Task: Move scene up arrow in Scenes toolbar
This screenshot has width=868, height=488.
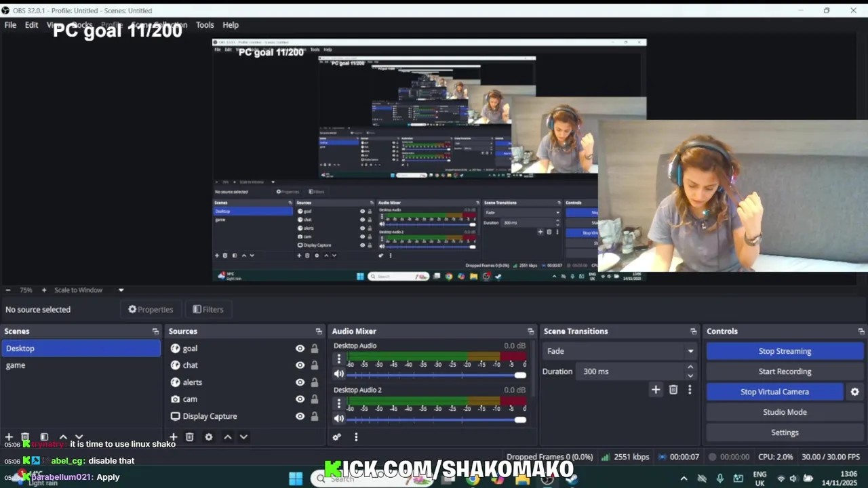Action: click(63, 437)
